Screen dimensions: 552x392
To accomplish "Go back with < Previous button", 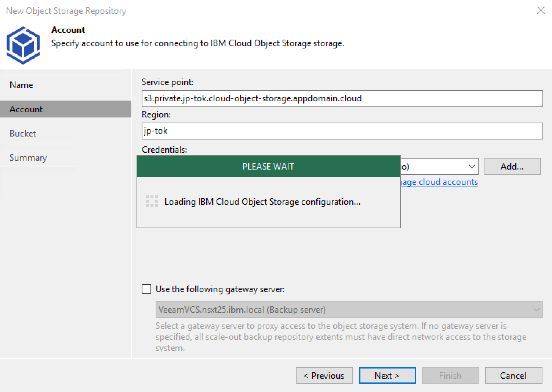I will [324, 375].
